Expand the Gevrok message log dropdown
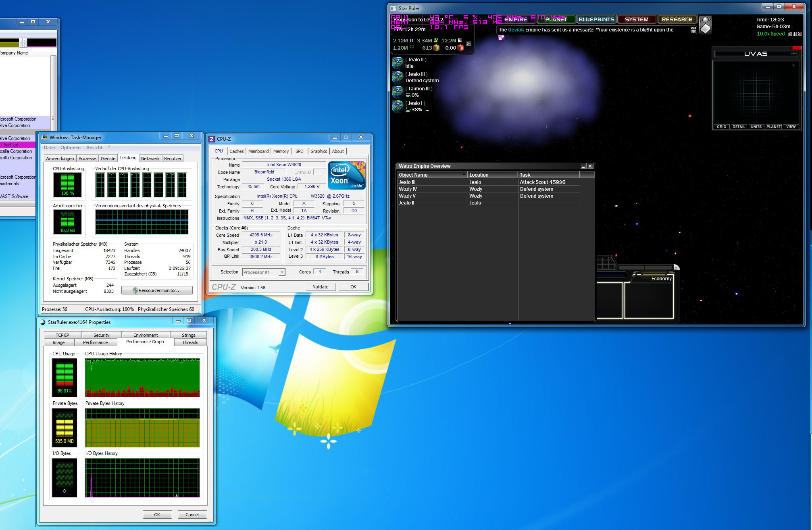Image resolution: width=812 pixels, height=530 pixels. (x=693, y=30)
